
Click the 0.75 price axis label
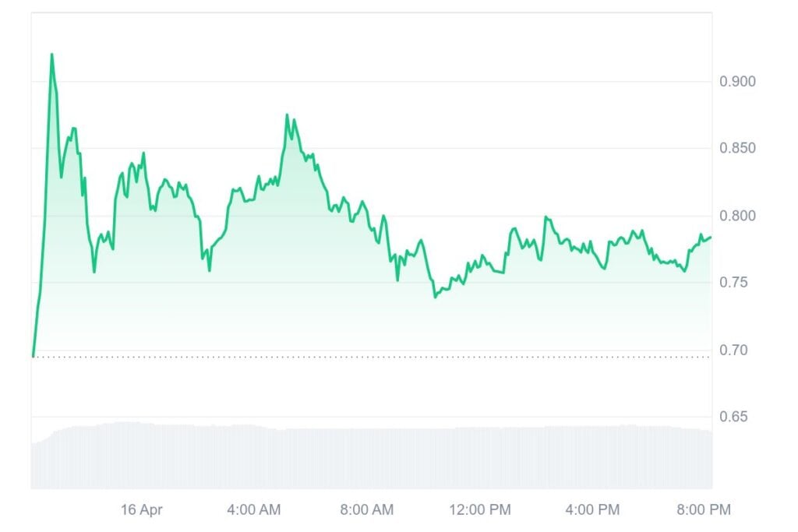[736, 283]
